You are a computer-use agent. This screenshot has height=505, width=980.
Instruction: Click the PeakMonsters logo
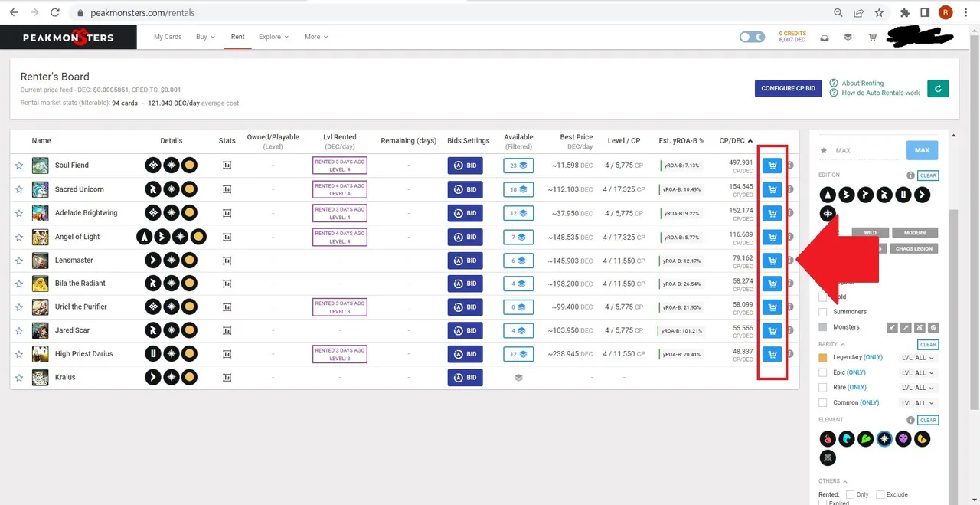[x=68, y=37]
